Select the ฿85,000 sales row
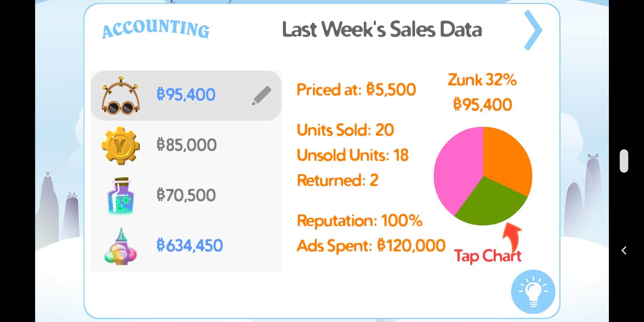Screen dimensions: 644x322 click(186, 145)
